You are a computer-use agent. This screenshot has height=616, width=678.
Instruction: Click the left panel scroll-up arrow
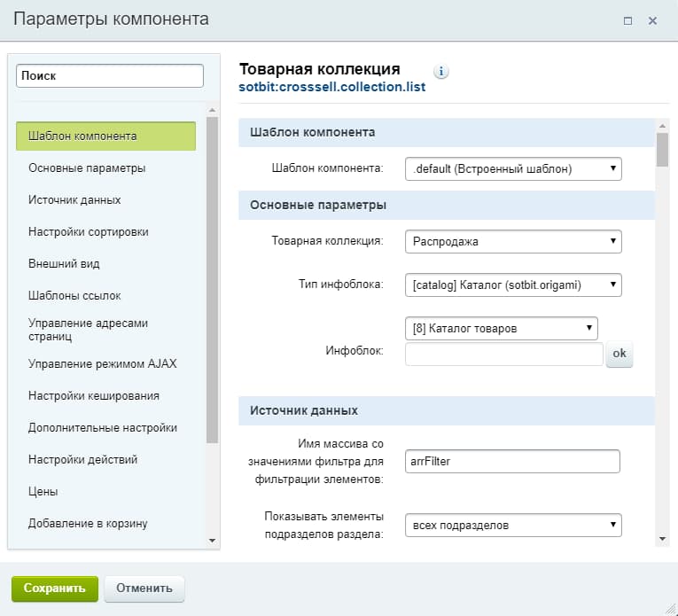tap(212, 111)
